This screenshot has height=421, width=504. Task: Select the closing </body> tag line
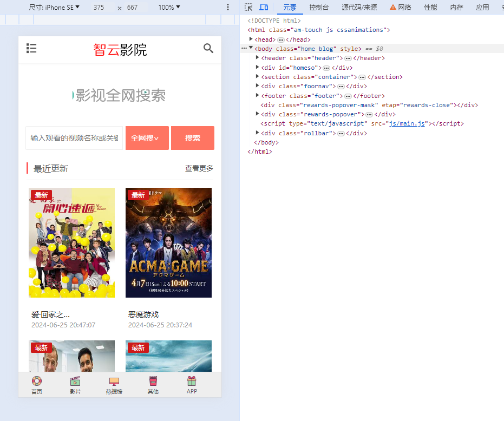click(266, 142)
